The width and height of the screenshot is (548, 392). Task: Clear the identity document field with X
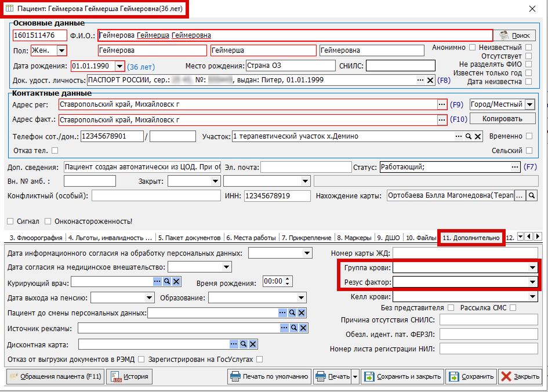tap(430, 81)
